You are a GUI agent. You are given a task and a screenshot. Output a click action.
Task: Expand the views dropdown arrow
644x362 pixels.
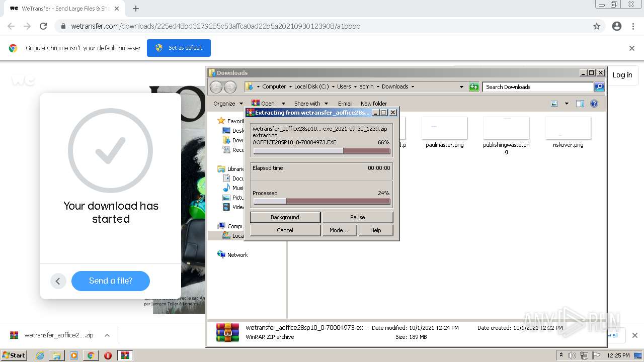[567, 104]
